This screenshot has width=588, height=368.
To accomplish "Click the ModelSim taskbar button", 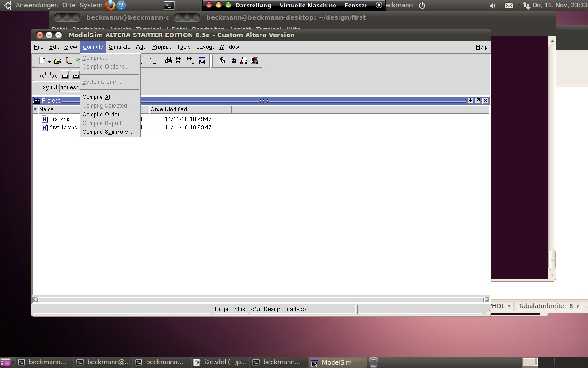I will pyautogui.click(x=338, y=362).
